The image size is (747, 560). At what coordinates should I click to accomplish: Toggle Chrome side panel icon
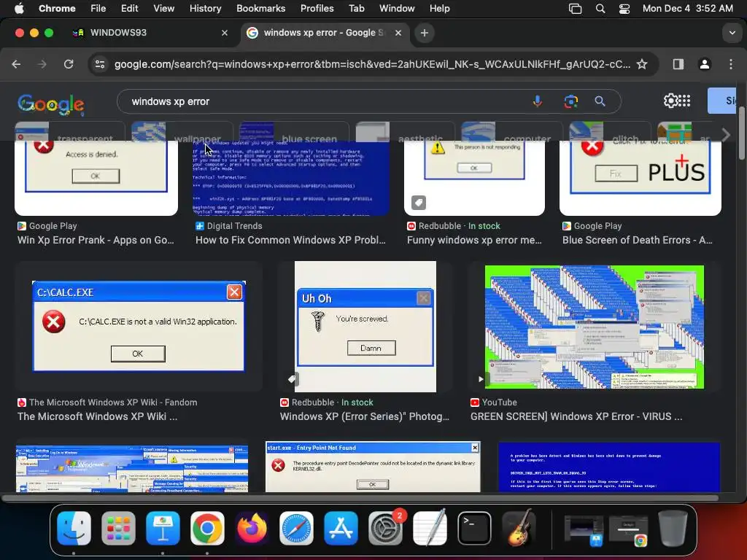(678, 64)
